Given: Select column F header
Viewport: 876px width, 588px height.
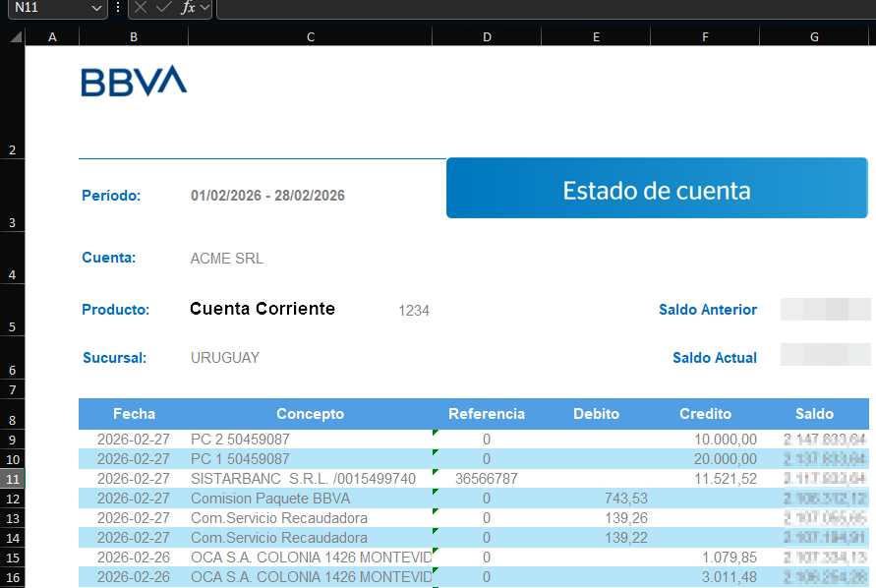Looking at the screenshot, I should (x=705, y=37).
